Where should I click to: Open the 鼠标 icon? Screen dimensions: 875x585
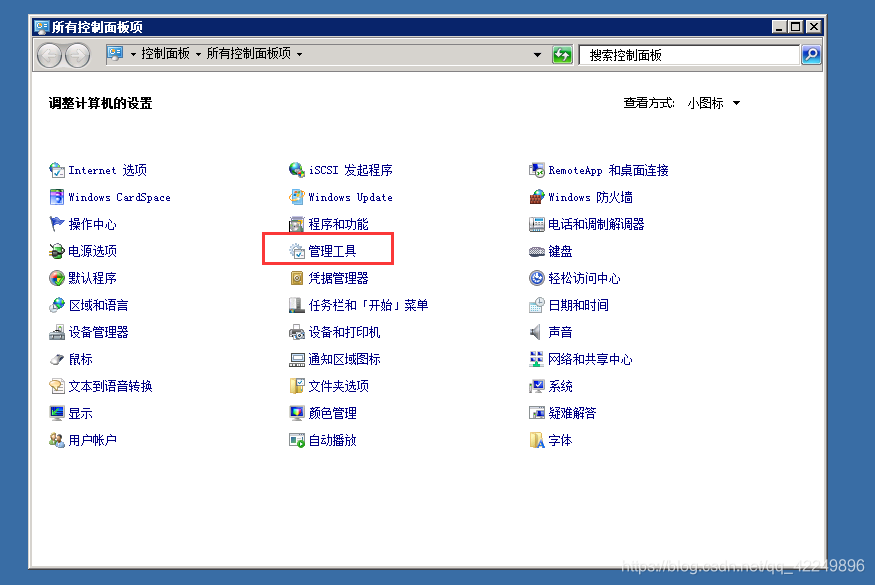[57, 359]
